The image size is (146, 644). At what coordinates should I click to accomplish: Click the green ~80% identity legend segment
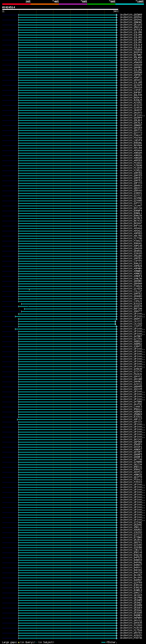click(101, 4)
